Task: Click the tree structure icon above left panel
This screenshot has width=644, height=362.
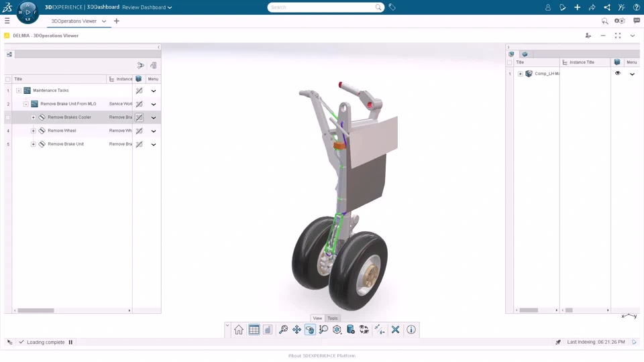Action: click(9, 54)
